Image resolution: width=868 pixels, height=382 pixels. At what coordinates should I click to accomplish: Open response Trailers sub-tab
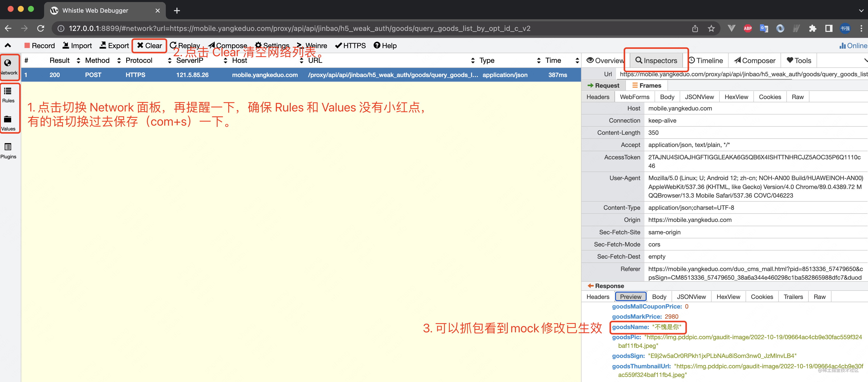click(x=793, y=297)
